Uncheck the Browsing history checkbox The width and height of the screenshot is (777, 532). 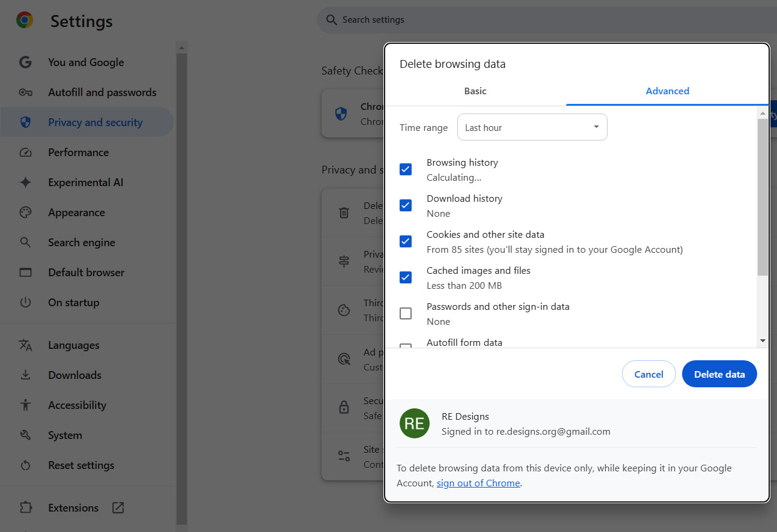[x=406, y=169]
